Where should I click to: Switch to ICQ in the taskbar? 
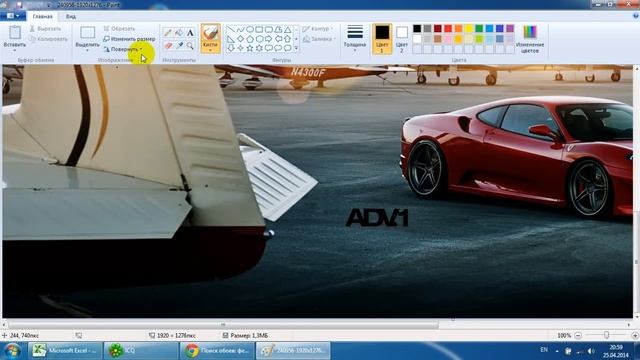tap(141, 351)
